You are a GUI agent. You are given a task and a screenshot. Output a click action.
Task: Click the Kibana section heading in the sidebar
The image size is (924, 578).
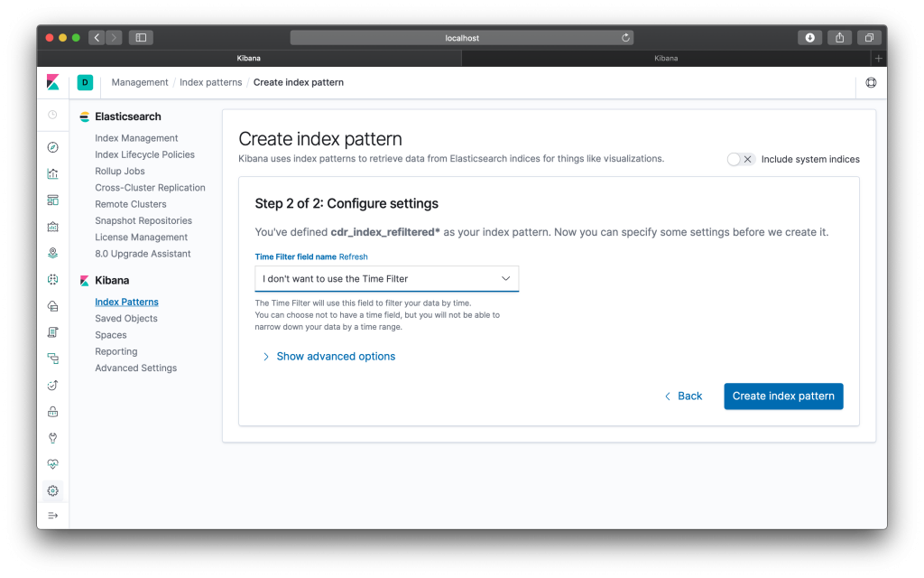(112, 281)
